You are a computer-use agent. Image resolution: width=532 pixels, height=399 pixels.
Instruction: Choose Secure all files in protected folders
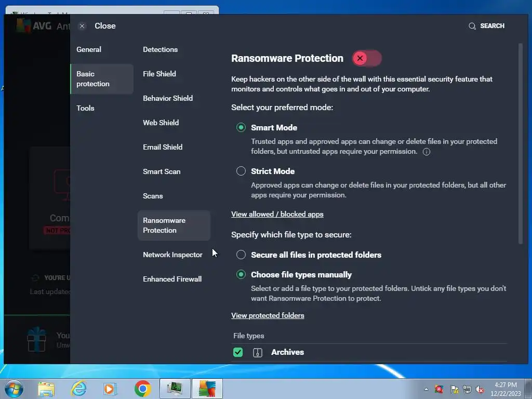pyautogui.click(x=241, y=255)
